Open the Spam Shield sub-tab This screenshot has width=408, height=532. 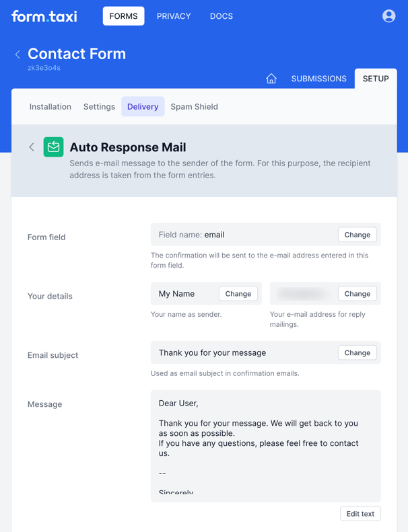coord(194,106)
